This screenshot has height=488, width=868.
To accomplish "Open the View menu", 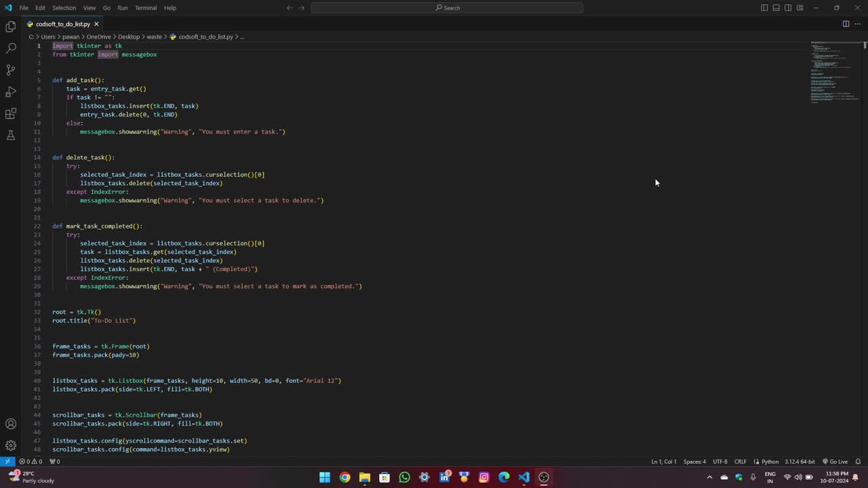I will (90, 7).
